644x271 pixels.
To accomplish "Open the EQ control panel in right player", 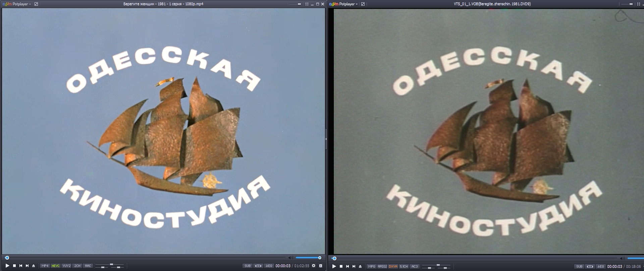I will (600, 266).
